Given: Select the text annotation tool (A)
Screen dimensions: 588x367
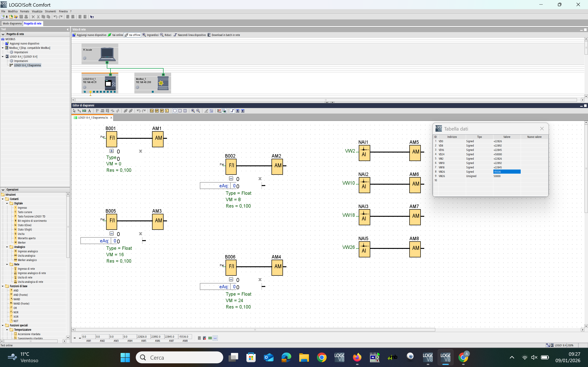Looking at the screenshot, I should coord(89,111).
